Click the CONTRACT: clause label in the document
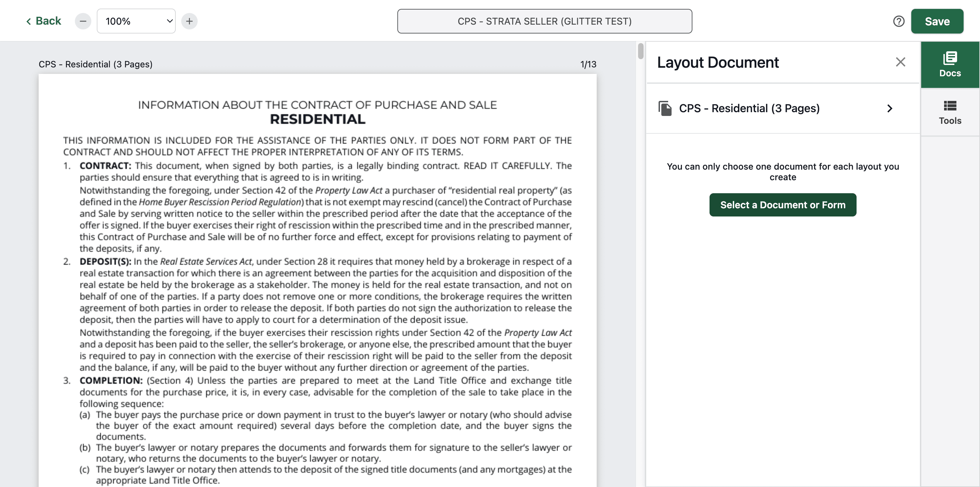This screenshot has height=487, width=980. [105, 166]
